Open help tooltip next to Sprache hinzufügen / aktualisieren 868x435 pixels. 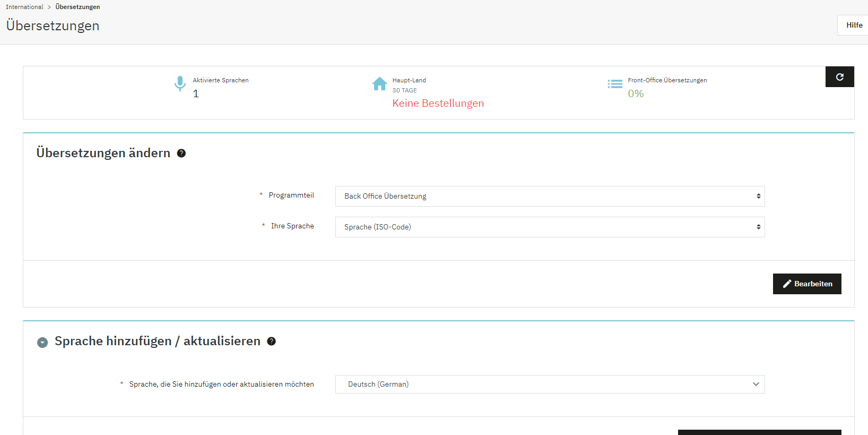click(x=271, y=342)
